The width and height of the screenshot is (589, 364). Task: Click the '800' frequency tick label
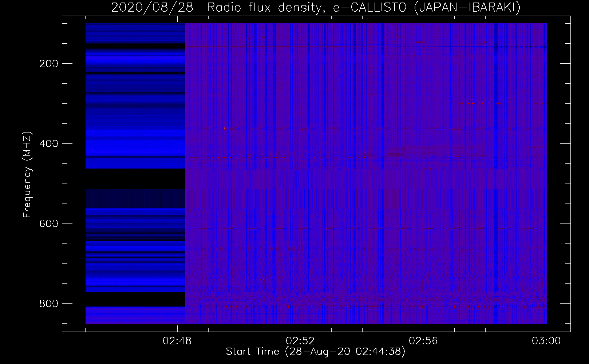tap(49, 304)
